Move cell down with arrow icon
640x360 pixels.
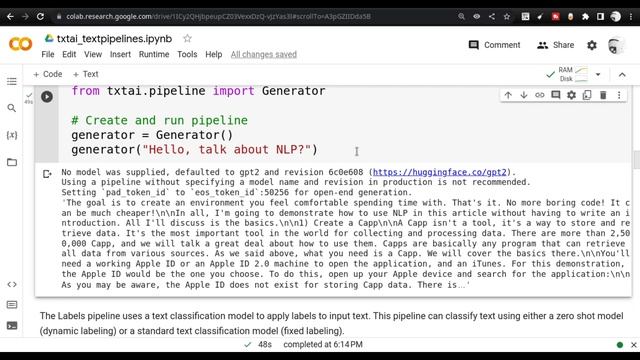(x=524, y=95)
